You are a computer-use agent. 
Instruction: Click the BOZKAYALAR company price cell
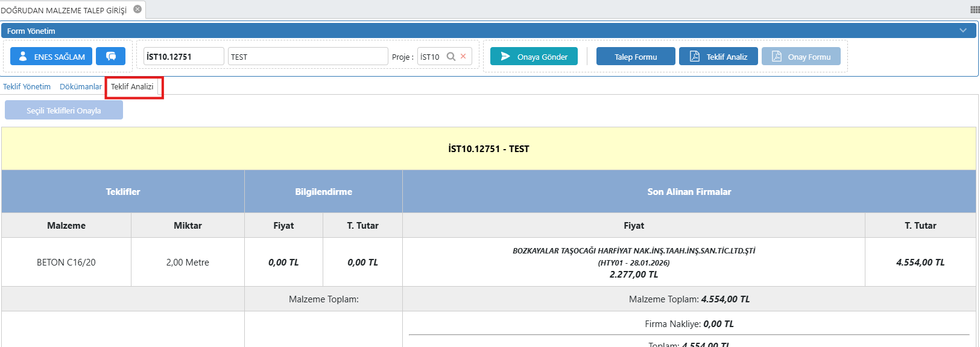pyautogui.click(x=633, y=262)
